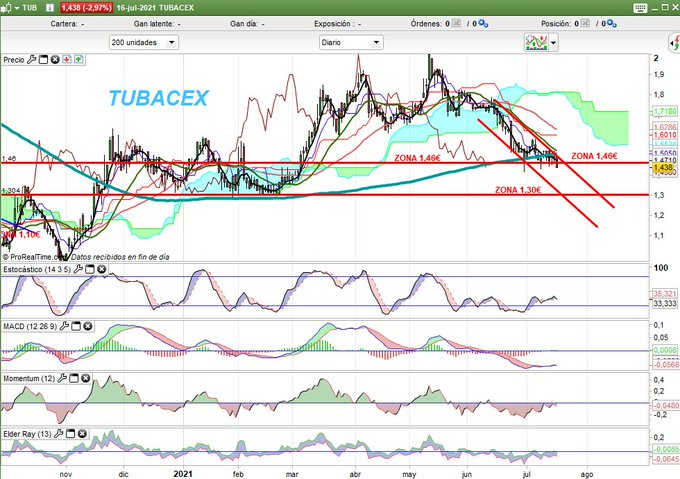The width and height of the screenshot is (680, 479).
Task: Click the Estocástico (14 3 5) title
Action: click(37, 269)
